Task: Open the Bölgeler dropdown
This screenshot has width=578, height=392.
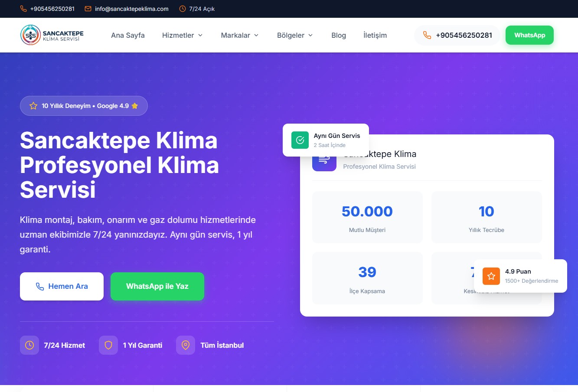Action: pos(294,35)
